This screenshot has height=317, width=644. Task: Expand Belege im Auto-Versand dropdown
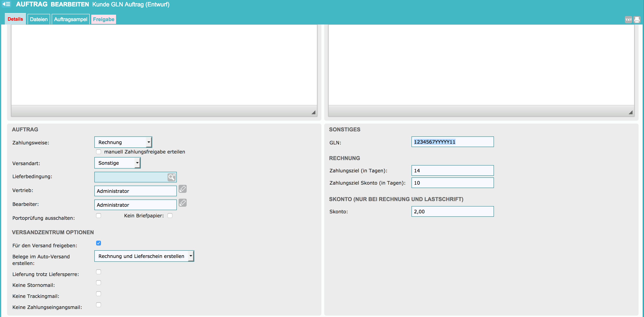click(x=144, y=256)
